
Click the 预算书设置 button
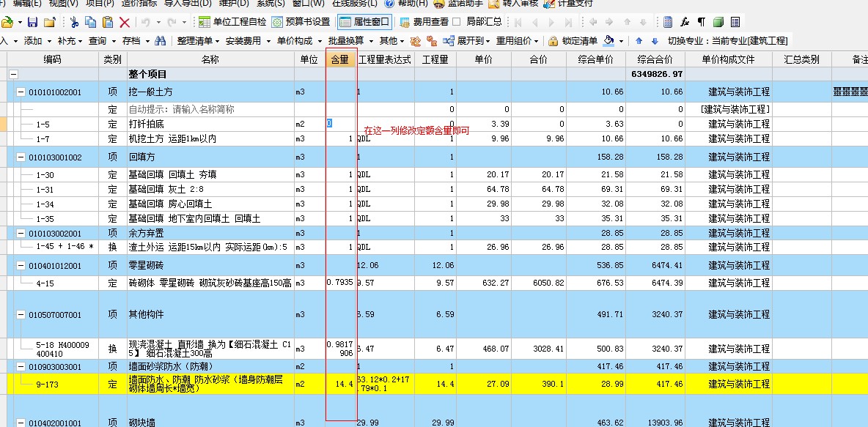[301, 22]
